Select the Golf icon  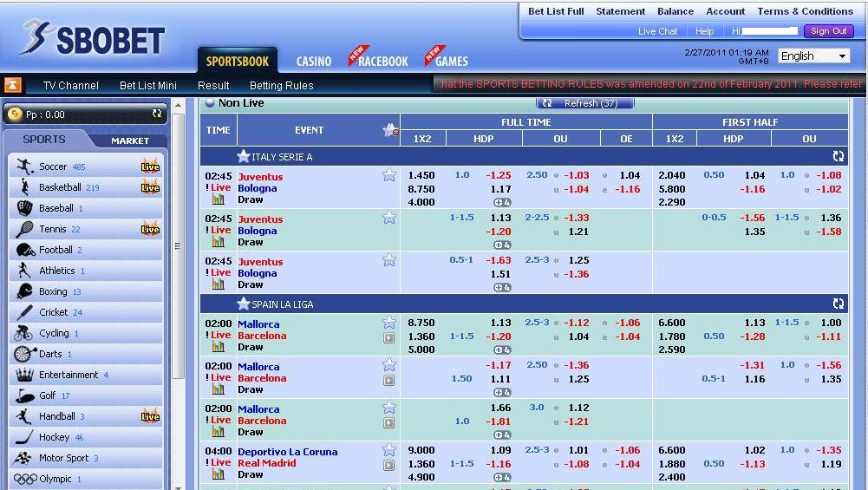[x=25, y=395]
